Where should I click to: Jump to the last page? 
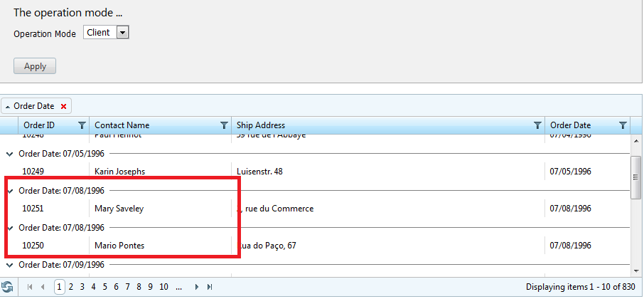point(210,287)
